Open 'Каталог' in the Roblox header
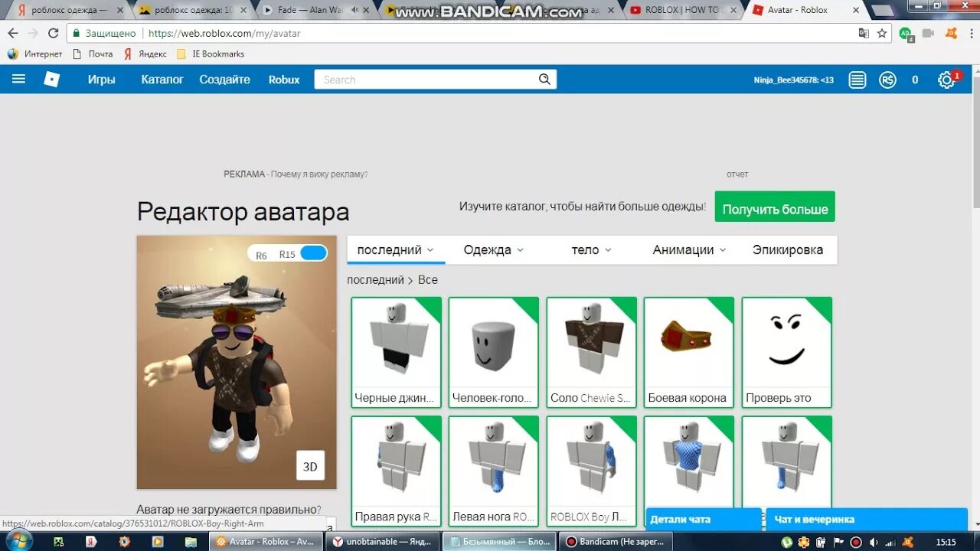Viewport: 980px width, 551px height. 162,80
